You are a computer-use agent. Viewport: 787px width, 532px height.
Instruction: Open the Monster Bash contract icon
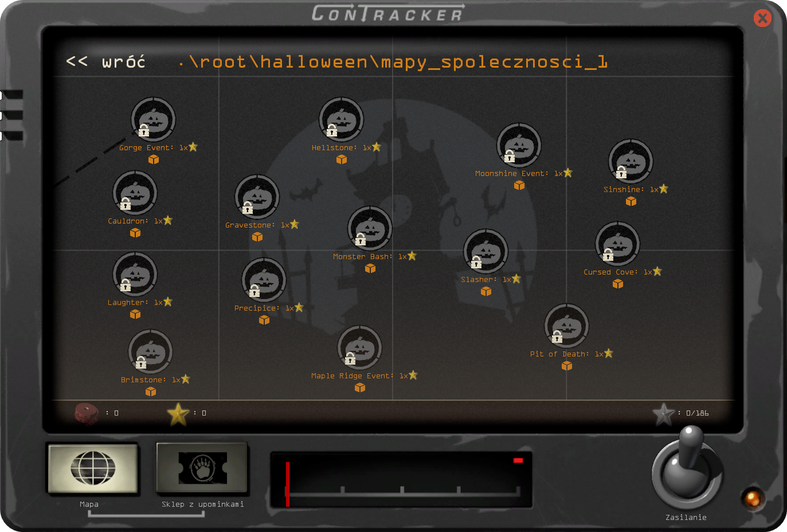click(370, 229)
